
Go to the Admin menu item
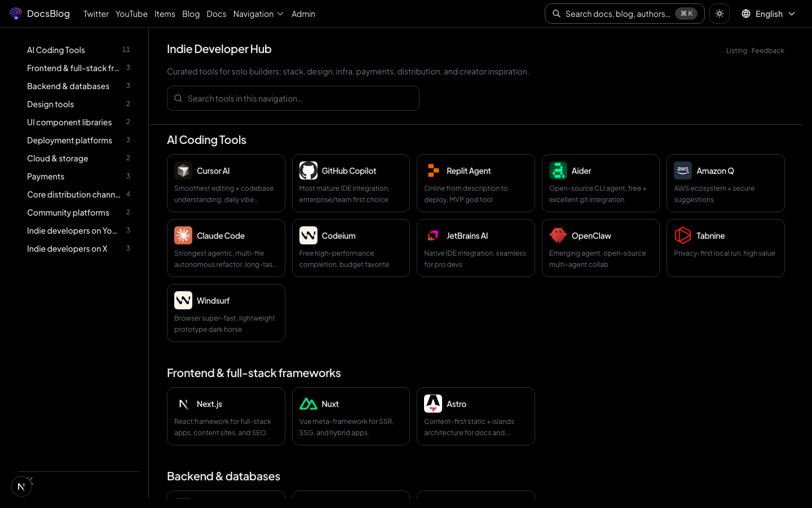[303, 14]
